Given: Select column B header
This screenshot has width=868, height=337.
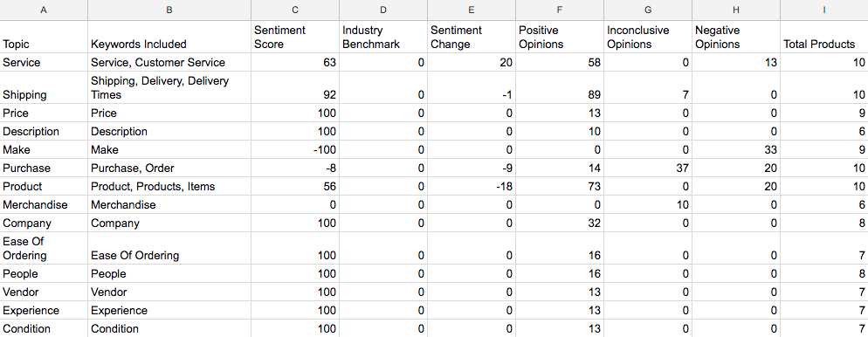Looking at the screenshot, I should point(169,10).
